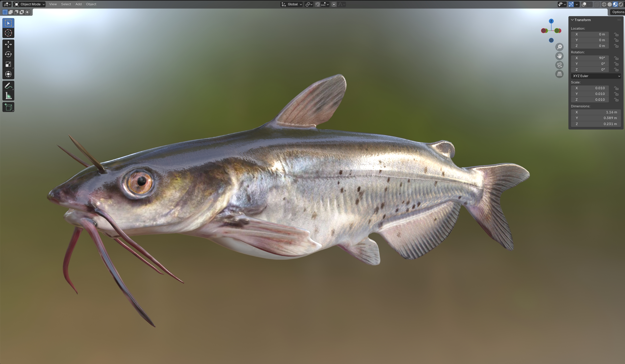625x364 pixels.
Task: Activate the Rotate tool
Action: coord(8,54)
